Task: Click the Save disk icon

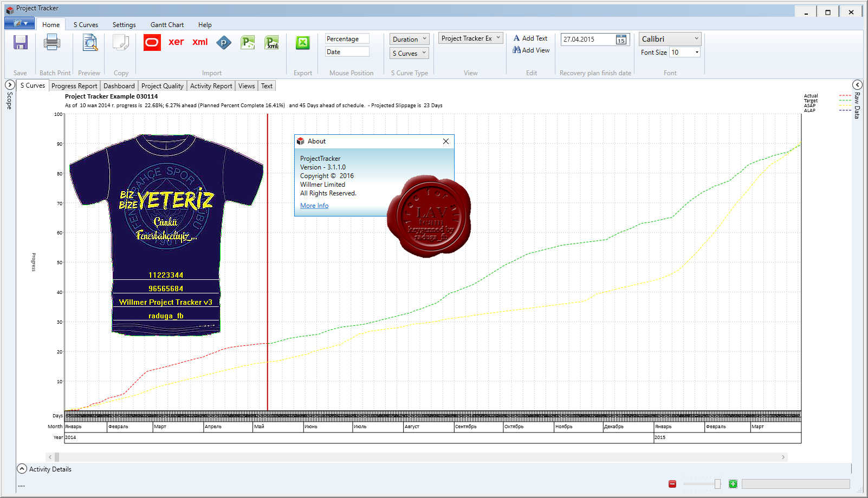Action: click(21, 42)
